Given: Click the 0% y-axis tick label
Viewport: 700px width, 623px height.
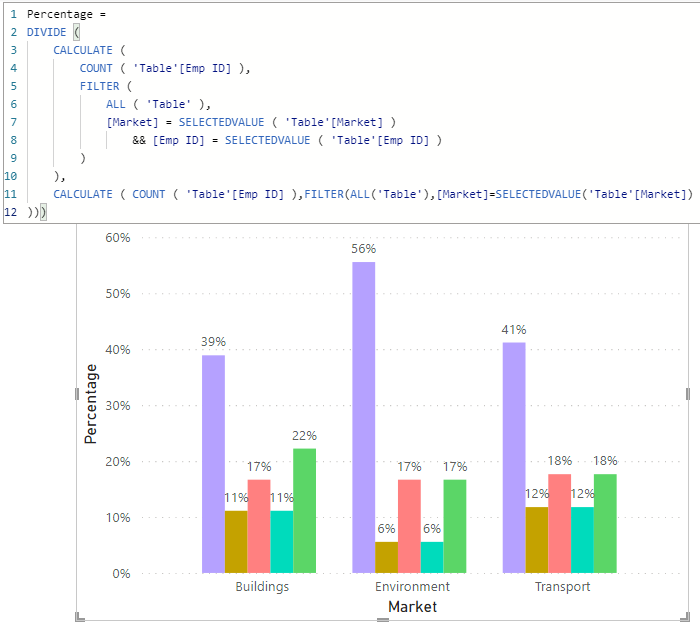Looking at the screenshot, I should (x=121, y=573).
